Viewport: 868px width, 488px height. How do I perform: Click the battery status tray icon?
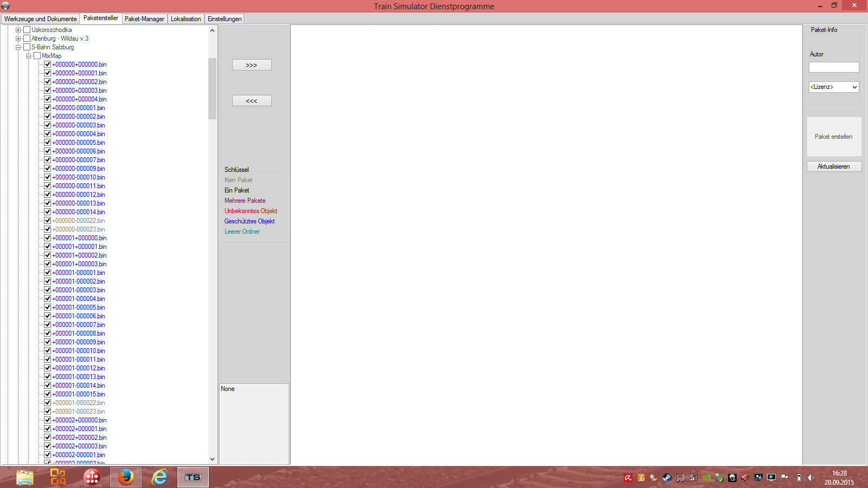799,478
